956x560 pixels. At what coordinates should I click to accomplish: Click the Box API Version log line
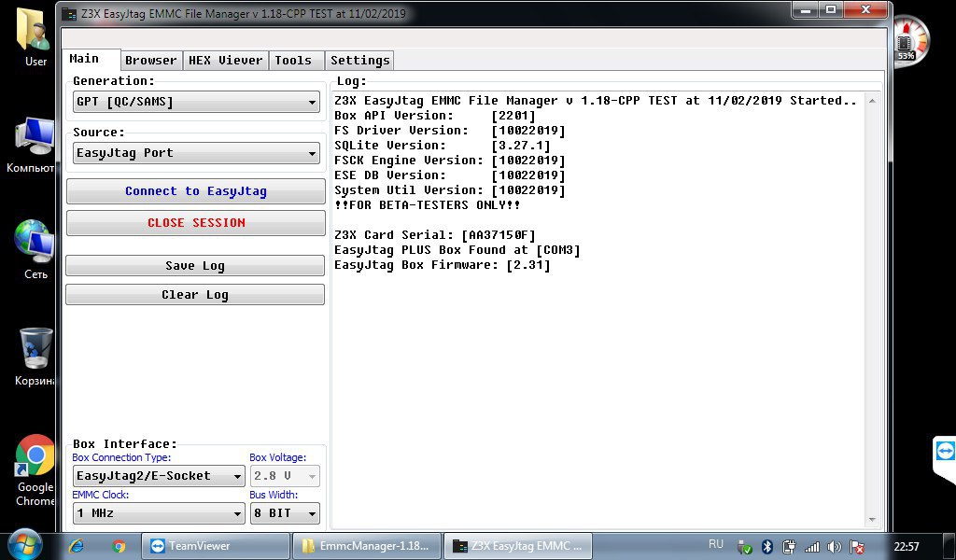[435, 116]
